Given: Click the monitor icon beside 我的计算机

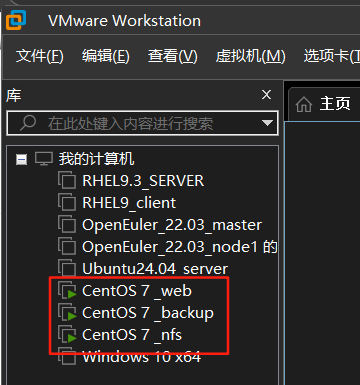Looking at the screenshot, I should [x=44, y=159].
